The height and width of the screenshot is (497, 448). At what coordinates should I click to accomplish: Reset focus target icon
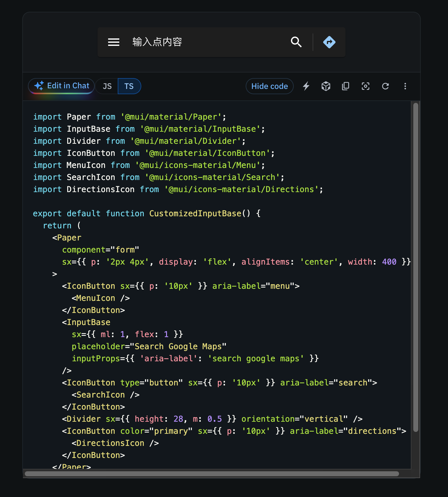coord(366,86)
